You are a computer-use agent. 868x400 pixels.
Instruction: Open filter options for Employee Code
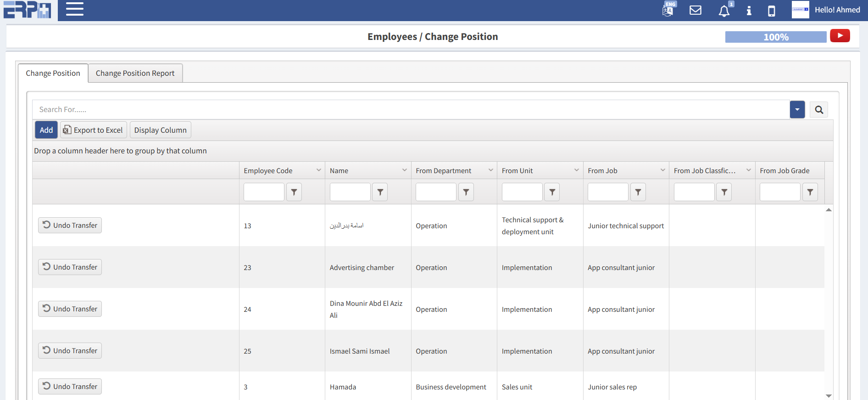294,192
